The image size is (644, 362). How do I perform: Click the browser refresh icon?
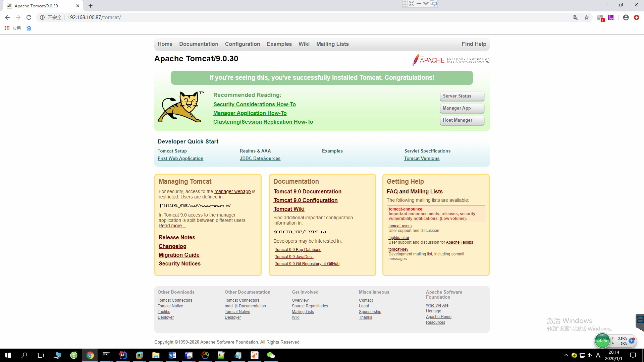(28, 17)
